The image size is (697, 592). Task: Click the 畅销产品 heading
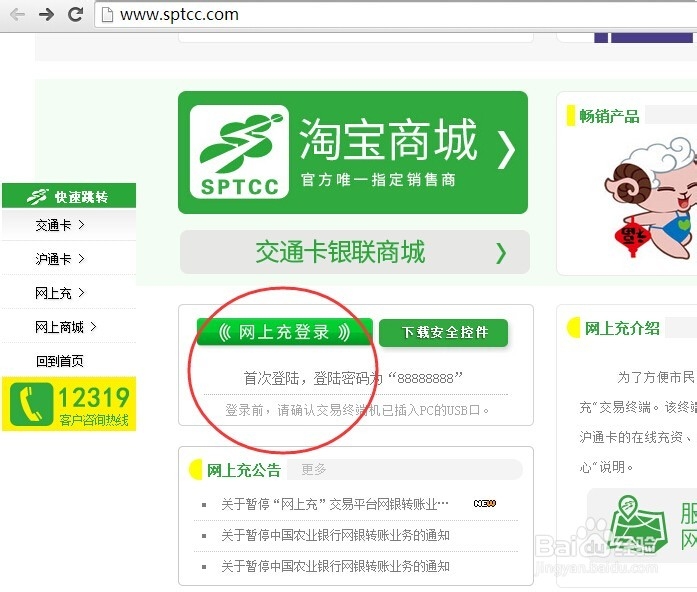point(609,116)
